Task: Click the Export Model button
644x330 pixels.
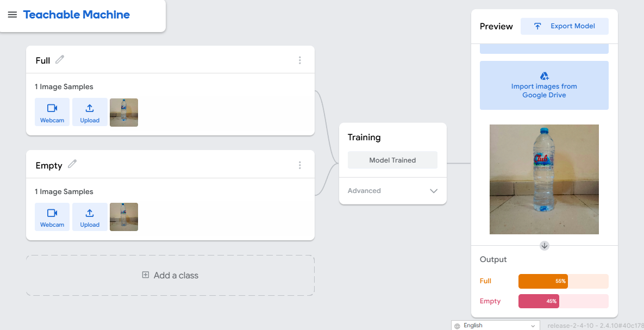Action: [564, 26]
